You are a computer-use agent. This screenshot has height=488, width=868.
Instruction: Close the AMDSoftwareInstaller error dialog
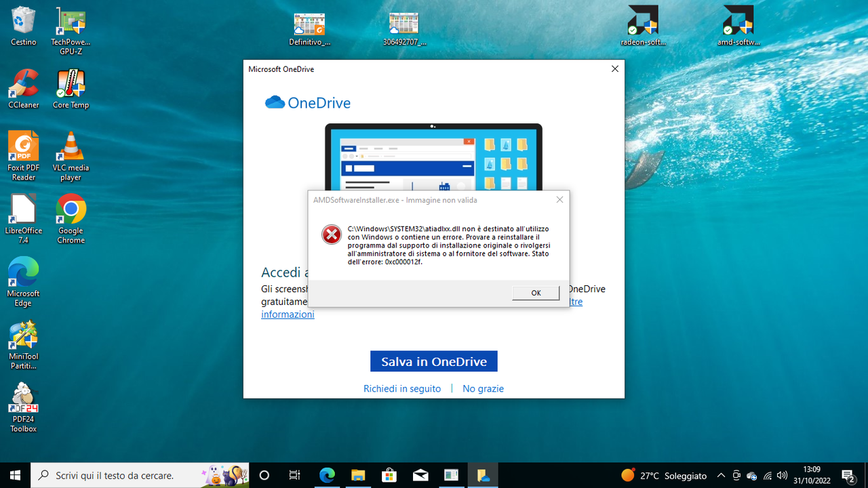[559, 200]
